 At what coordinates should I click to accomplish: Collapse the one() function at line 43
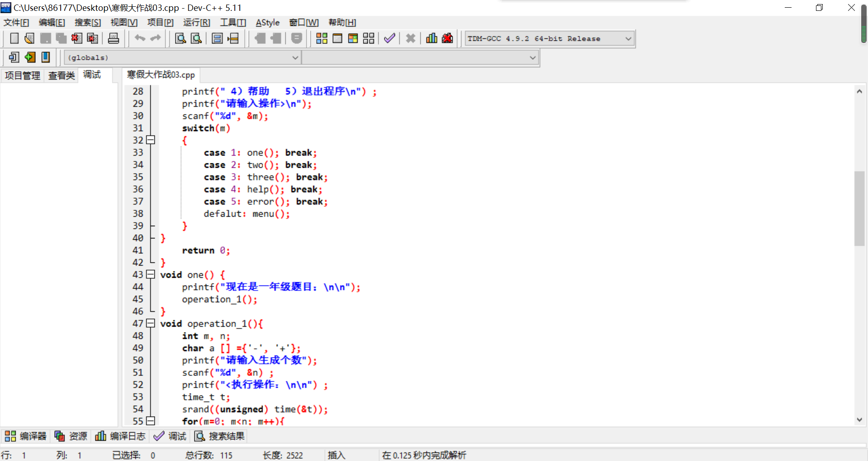click(x=151, y=274)
